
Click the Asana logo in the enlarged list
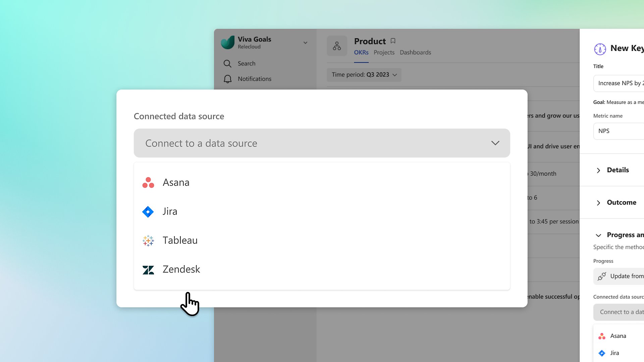[148, 183]
